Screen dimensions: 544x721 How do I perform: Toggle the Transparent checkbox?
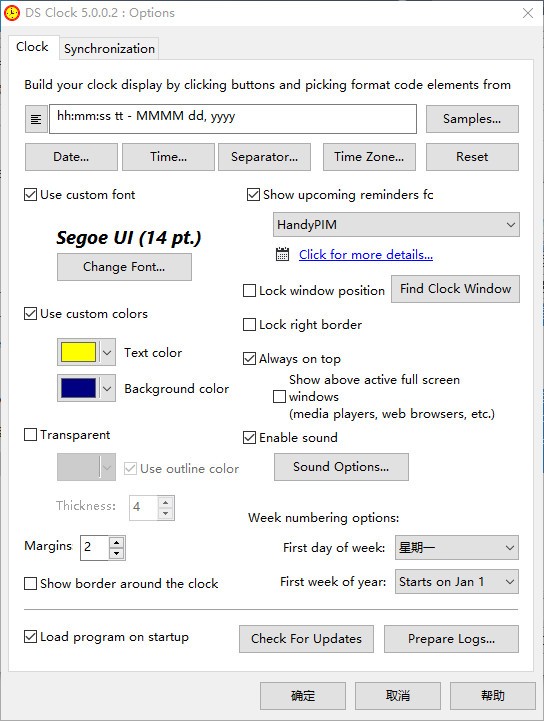(x=30, y=435)
